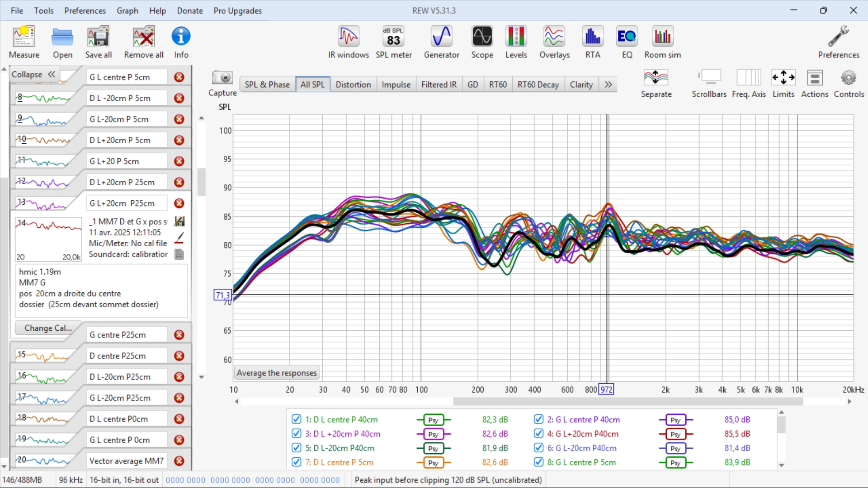Remove the G L centre P 5cm measurement

pos(179,77)
